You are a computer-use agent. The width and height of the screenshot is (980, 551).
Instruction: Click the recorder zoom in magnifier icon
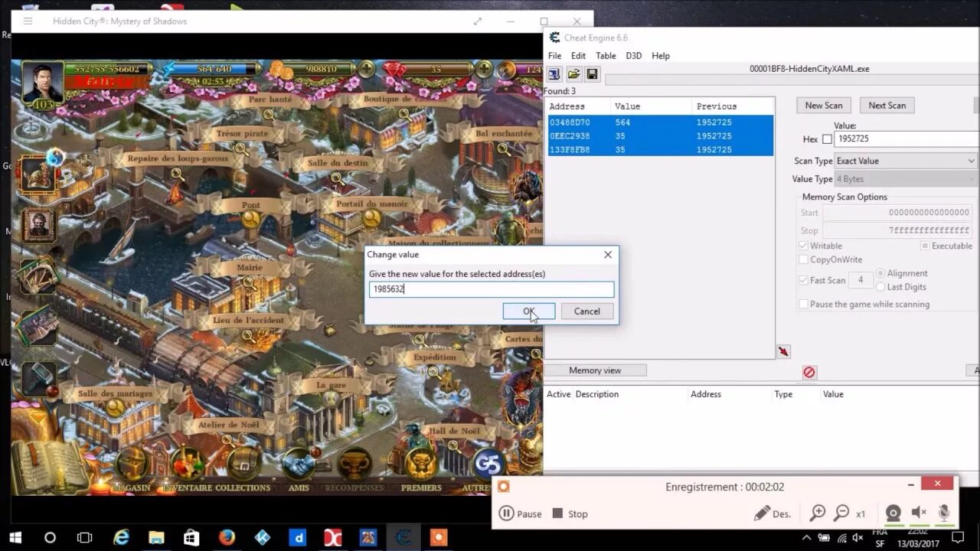(x=818, y=513)
